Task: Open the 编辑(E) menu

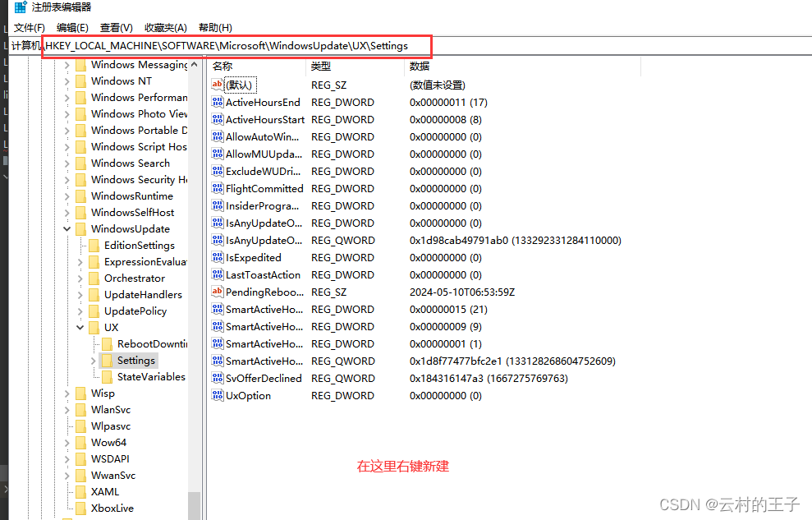Action: pos(72,27)
